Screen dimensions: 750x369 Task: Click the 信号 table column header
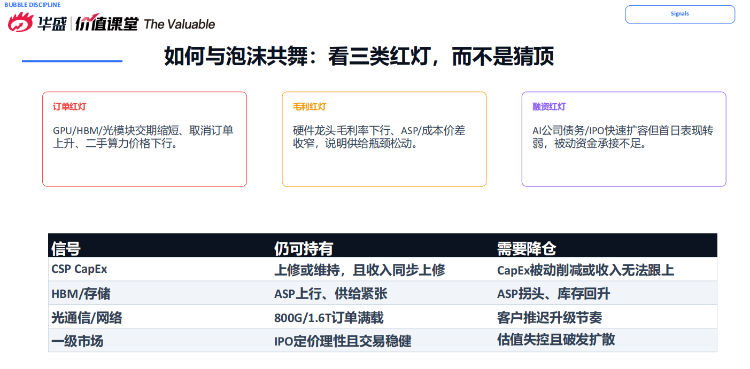[x=66, y=248]
